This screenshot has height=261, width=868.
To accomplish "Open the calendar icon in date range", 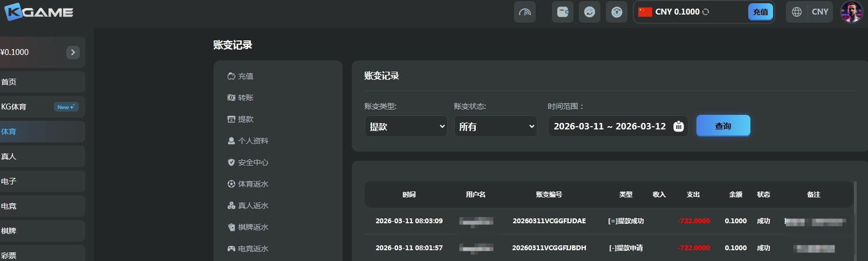I will [679, 126].
